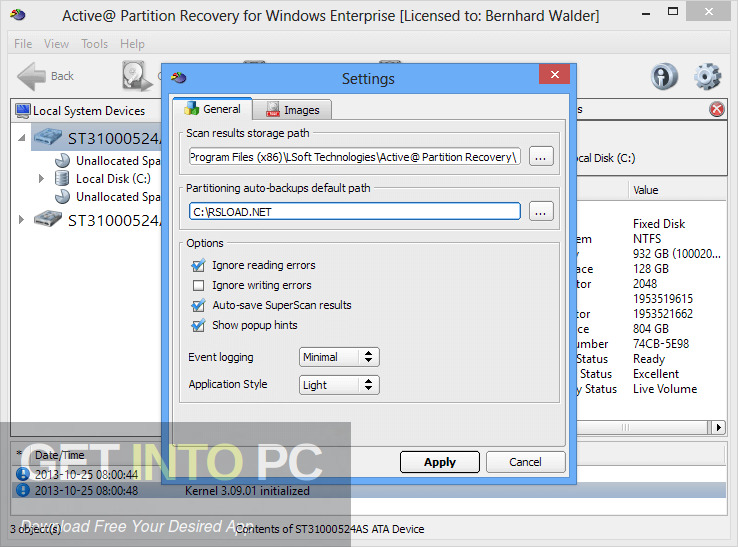Click the disk scan toolbar icon
Image resolution: width=738 pixels, height=547 pixels.
[137, 76]
